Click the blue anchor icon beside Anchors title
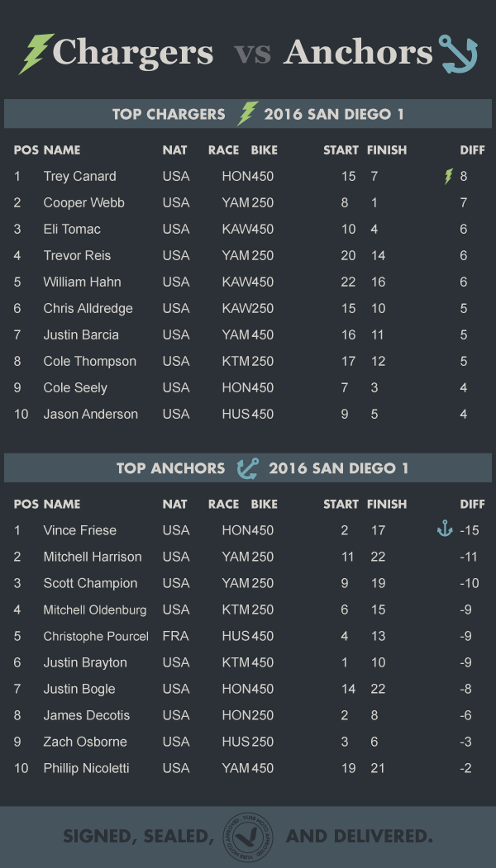 [x=457, y=54]
